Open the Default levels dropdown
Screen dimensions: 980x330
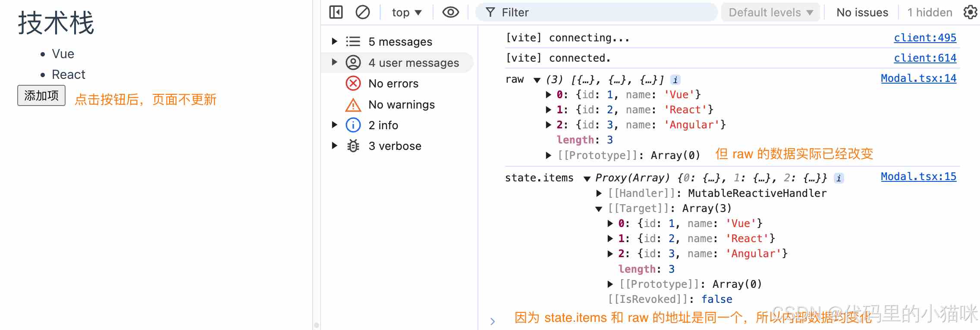771,12
